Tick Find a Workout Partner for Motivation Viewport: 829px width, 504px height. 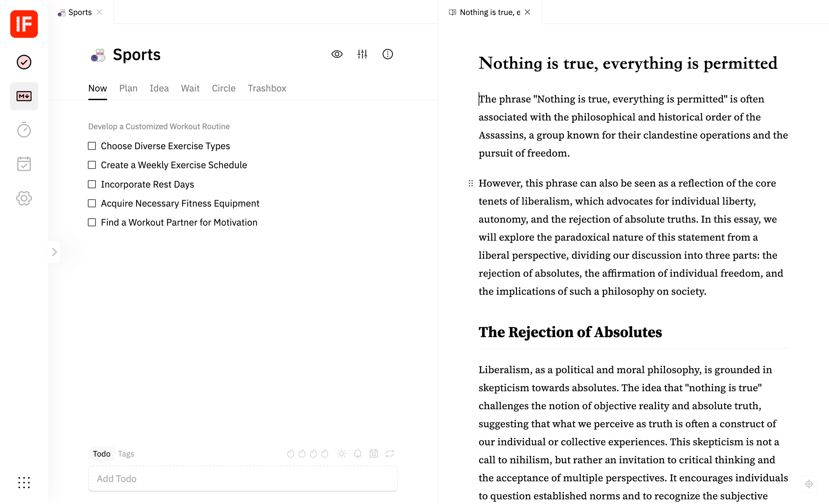point(92,222)
